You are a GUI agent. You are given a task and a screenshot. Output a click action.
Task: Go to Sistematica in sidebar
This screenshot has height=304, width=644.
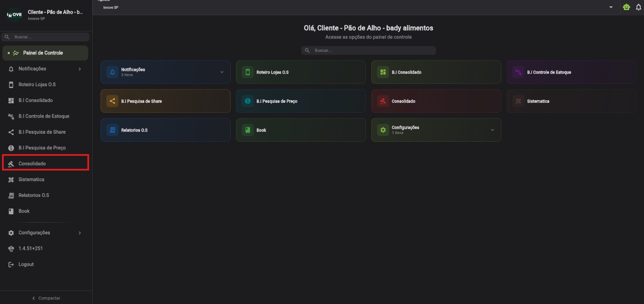(45, 180)
